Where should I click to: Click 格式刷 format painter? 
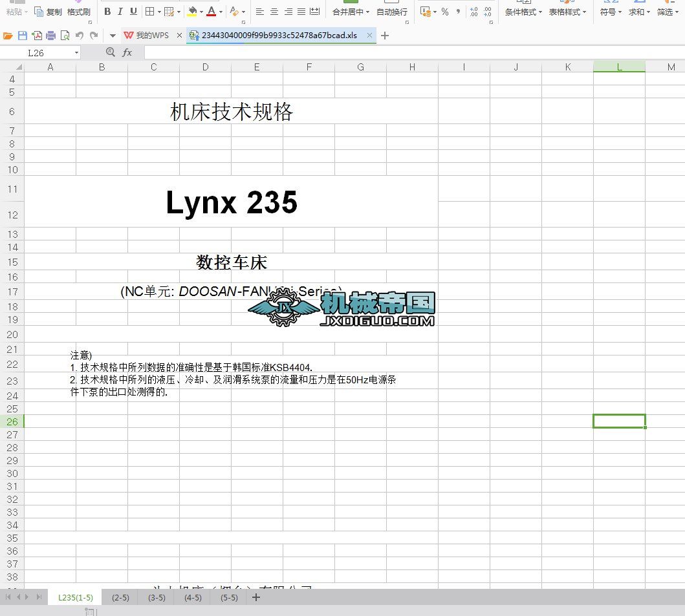[x=79, y=12]
